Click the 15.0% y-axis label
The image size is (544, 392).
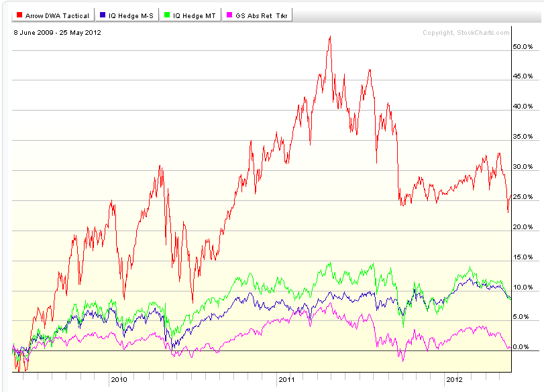click(523, 257)
